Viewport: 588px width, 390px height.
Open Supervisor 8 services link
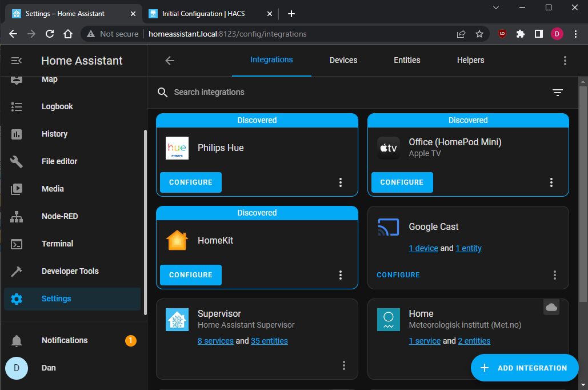click(215, 341)
